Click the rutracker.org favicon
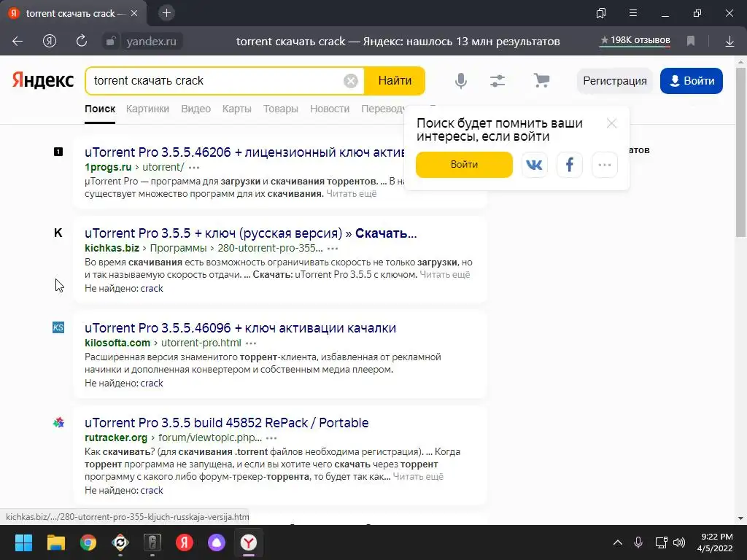Image resolution: width=747 pixels, height=560 pixels. point(58,422)
